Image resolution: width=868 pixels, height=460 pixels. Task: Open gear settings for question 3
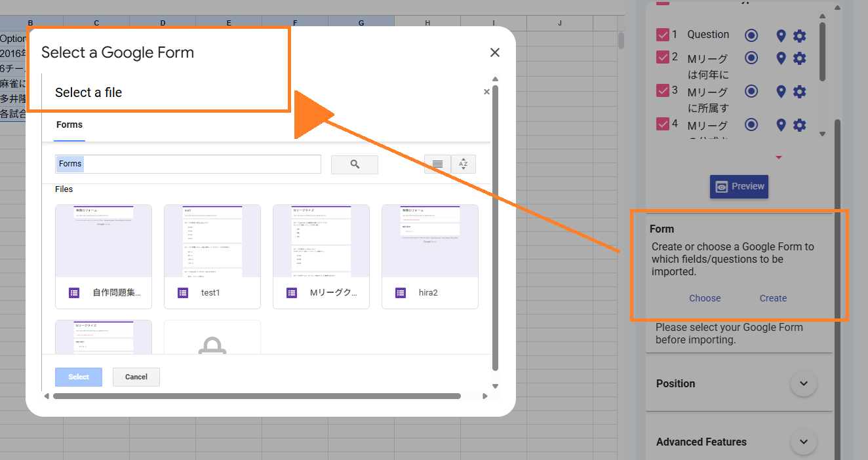coord(800,91)
